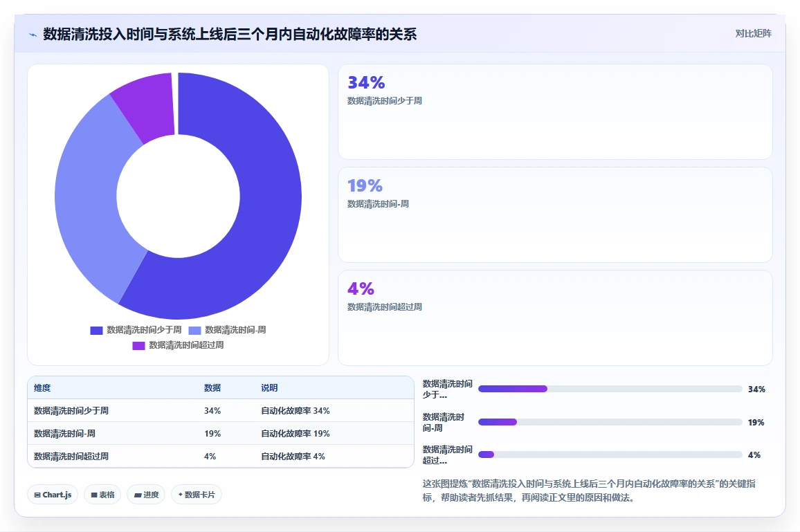Click the 34% value beside progress bar
The image size is (800, 532).
point(756,389)
